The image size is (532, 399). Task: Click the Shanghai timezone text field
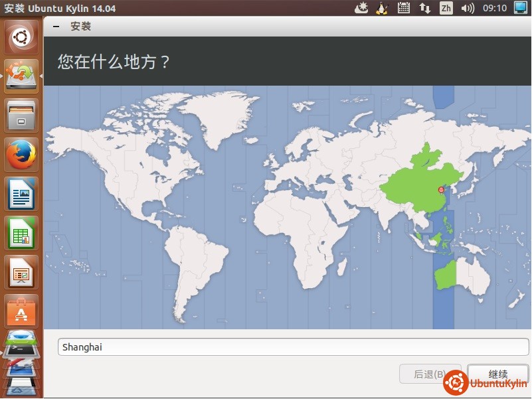pos(293,347)
